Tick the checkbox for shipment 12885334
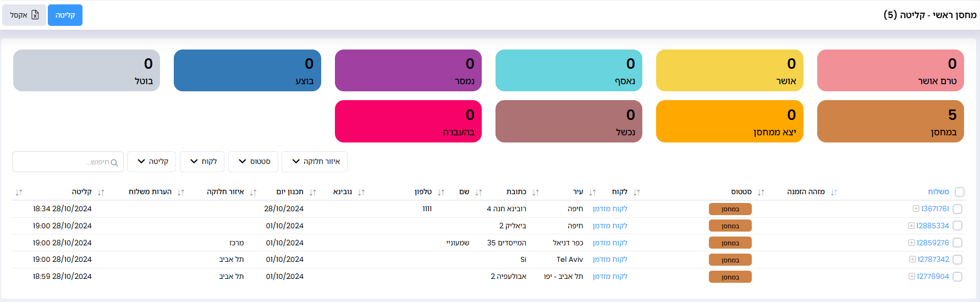 pos(957,226)
